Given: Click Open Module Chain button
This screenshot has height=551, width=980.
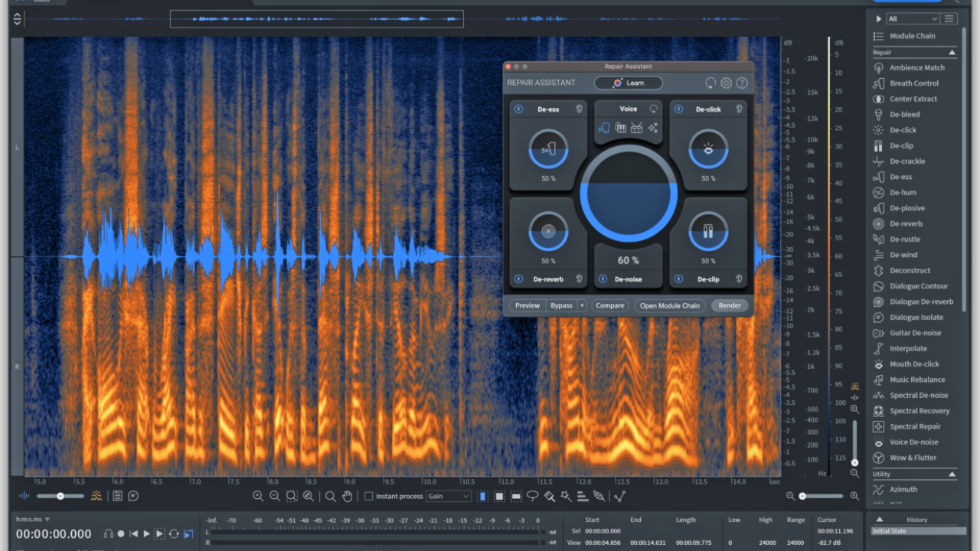Looking at the screenshot, I should click(670, 305).
